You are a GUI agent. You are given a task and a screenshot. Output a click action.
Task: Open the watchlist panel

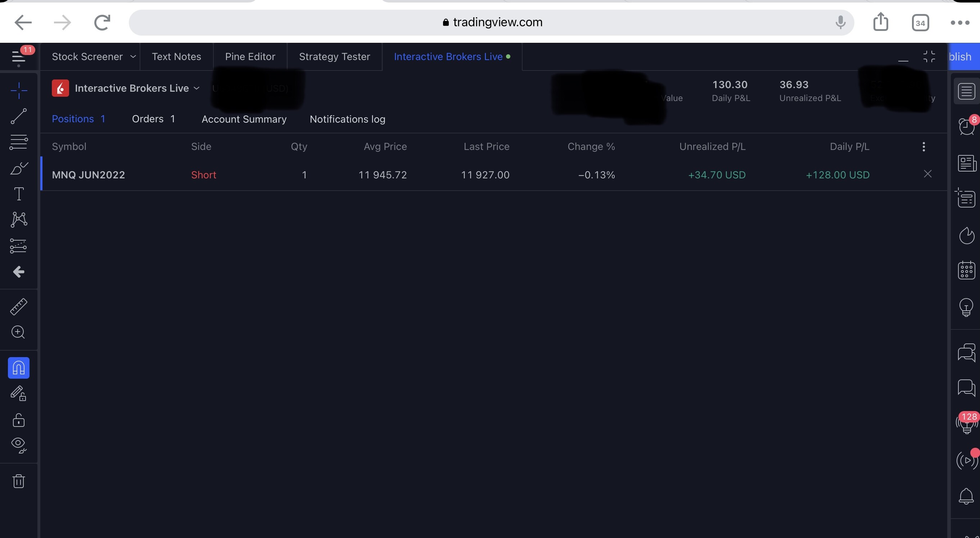pos(966,91)
